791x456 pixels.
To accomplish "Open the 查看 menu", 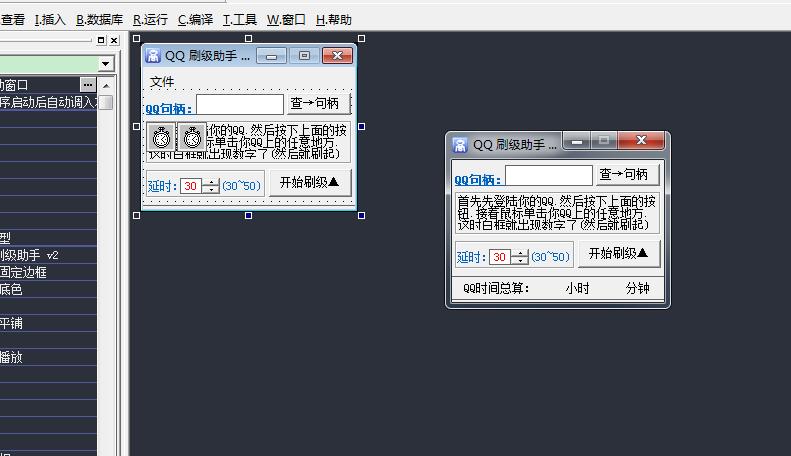I will click(x=13, y=20).
